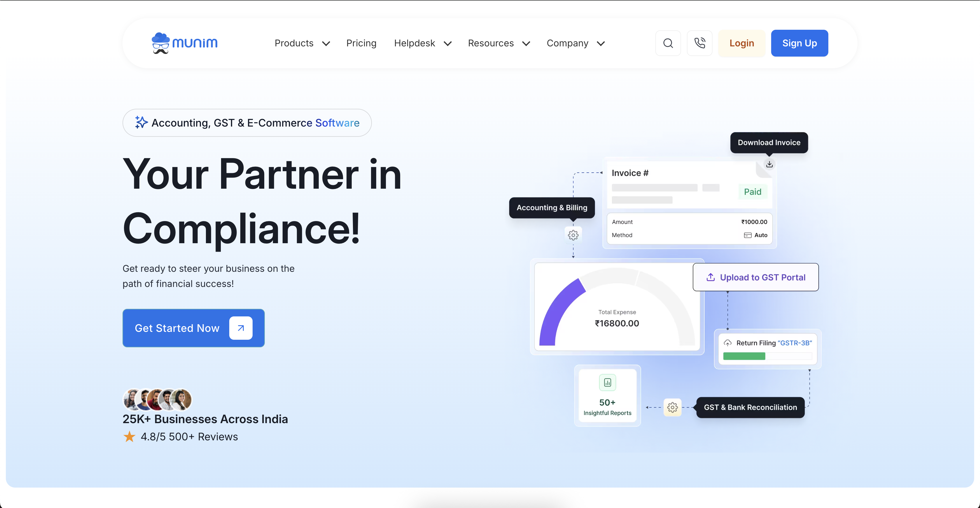
Task: Click the Method label in invoice card
Action: (x=622, y=235)
